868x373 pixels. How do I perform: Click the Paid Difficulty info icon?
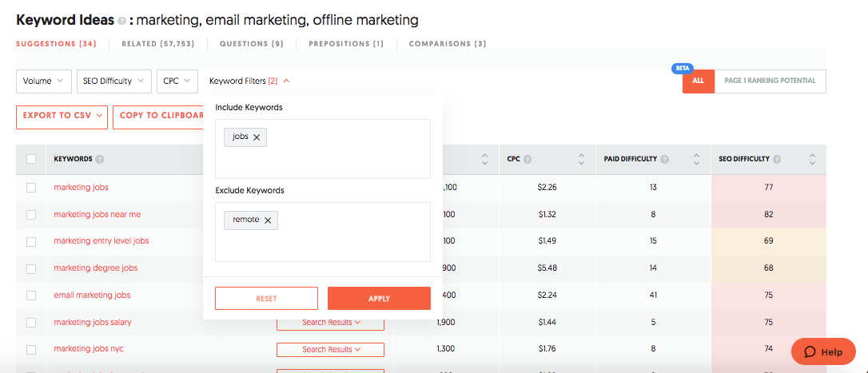pos(665,159)
